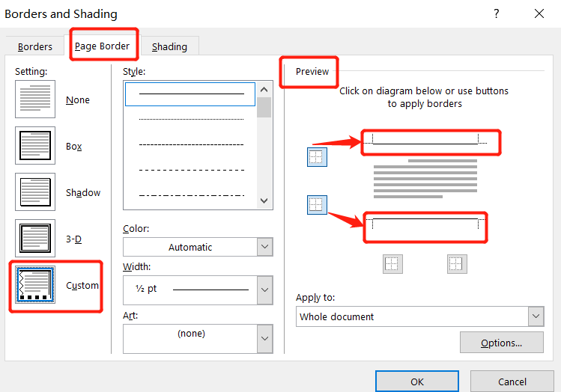Image resolution: width=561 pixels, height=392 pixels.
Task: Toggle the left border button in Preview
Action: click(392, 264)
